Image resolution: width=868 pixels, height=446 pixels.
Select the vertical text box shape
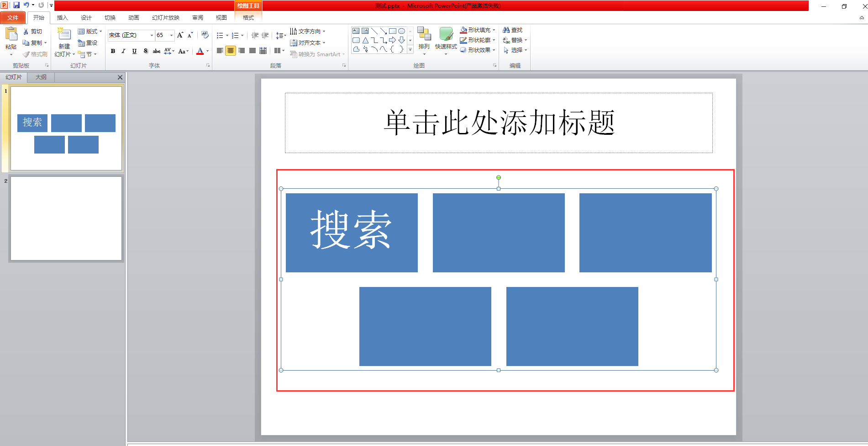click(x=365, y=31)
